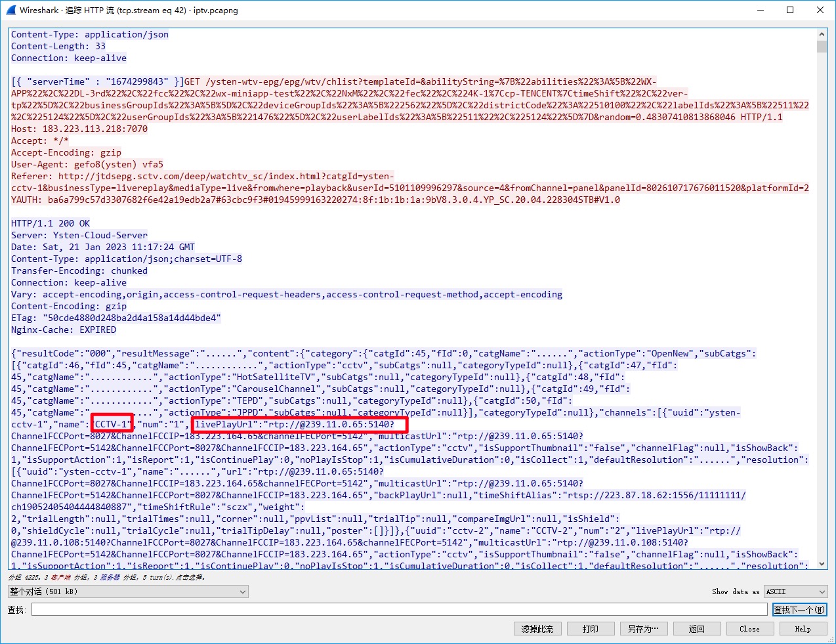Click the "HTTP/1.1 200 OK" response line
Viewport: 836px width, 644px height.
[51, 224]
